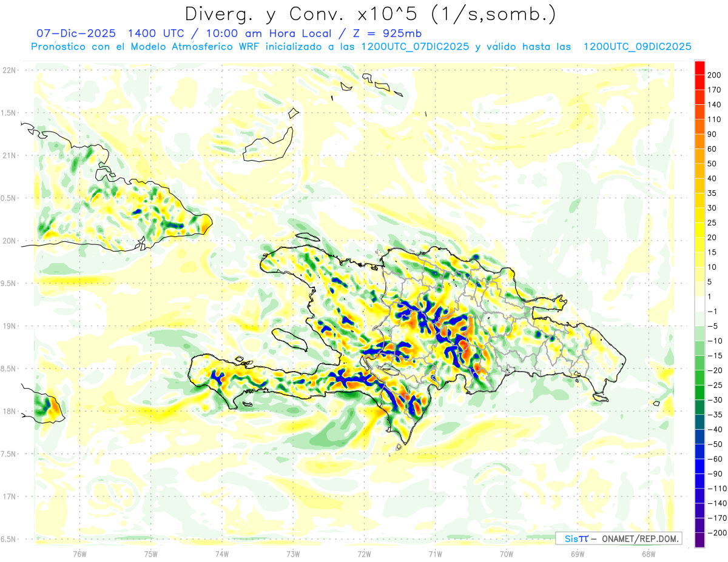Click the "68W" longitude label
The width and height of the screenshot is (728, 562).
coord(649,554)
